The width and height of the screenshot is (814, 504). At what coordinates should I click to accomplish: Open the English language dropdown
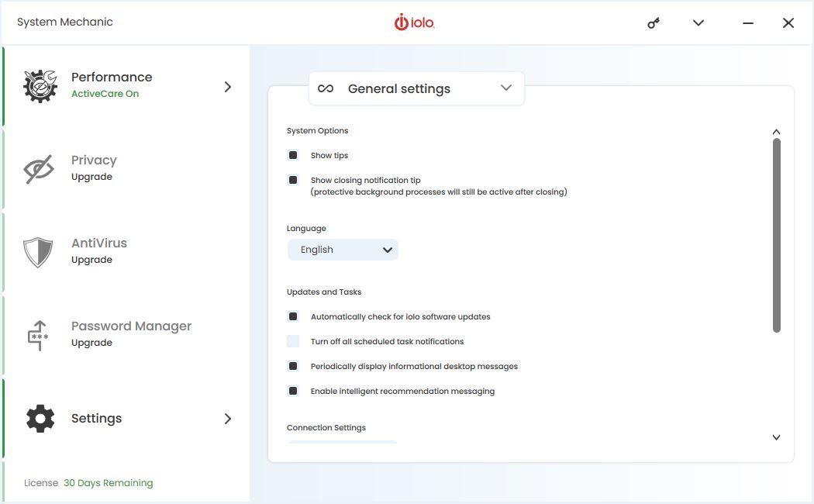[x=343, y=250]
